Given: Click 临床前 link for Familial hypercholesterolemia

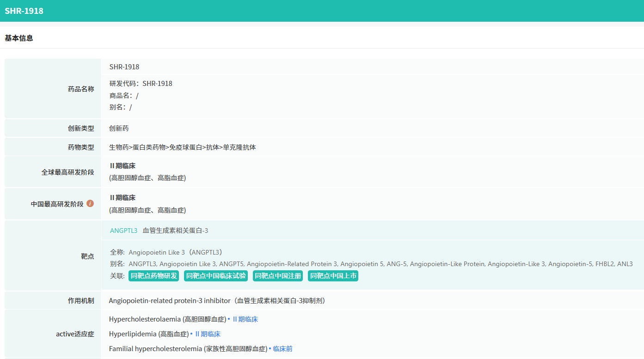Looking at the screenshot, I should [x=282, y=349].
